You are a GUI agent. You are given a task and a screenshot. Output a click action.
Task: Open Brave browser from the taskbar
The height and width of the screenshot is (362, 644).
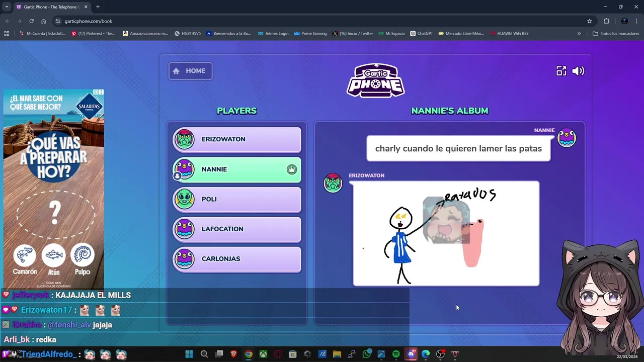click(233, 354)
